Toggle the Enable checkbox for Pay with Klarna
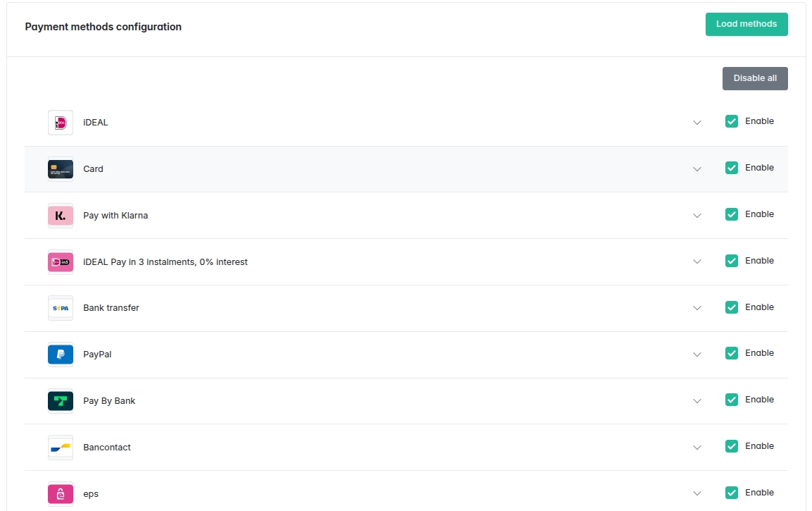 point(732,214)
